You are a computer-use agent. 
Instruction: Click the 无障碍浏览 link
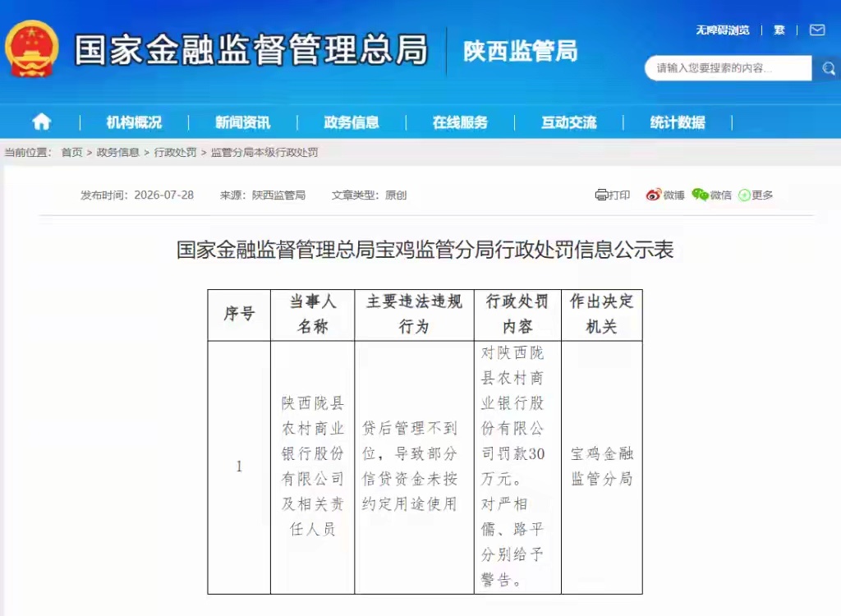(x=723, y=30)
